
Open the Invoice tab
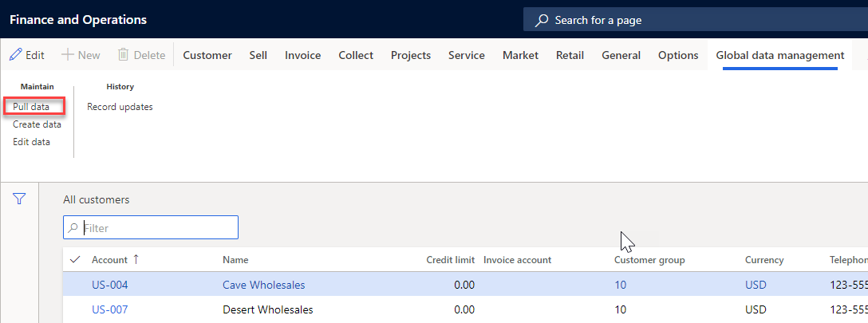pos(303,55)
